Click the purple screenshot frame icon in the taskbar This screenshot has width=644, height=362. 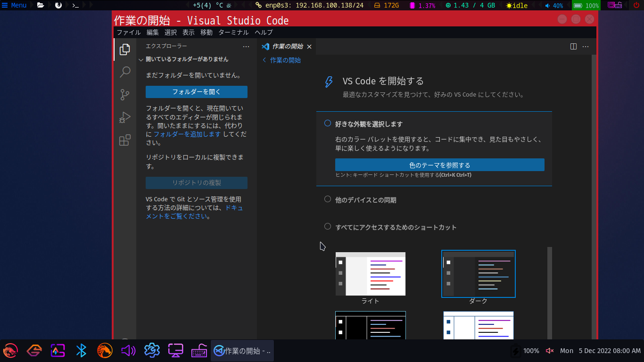[x=58, y=351]
